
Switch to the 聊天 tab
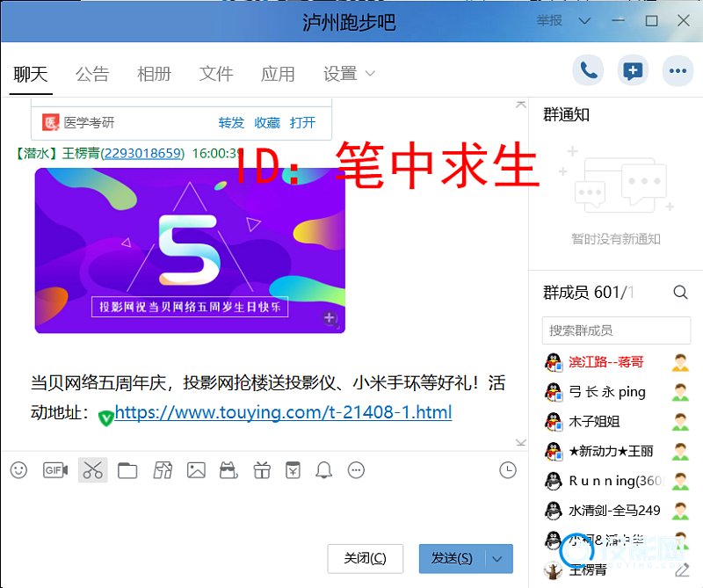(31, 74)
